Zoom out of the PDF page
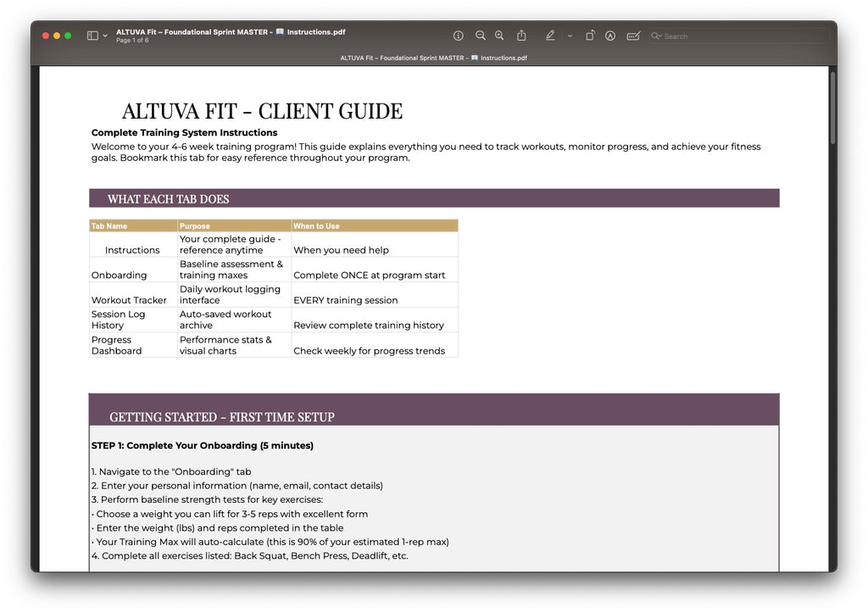868x613 pixels. pos(481,36)
